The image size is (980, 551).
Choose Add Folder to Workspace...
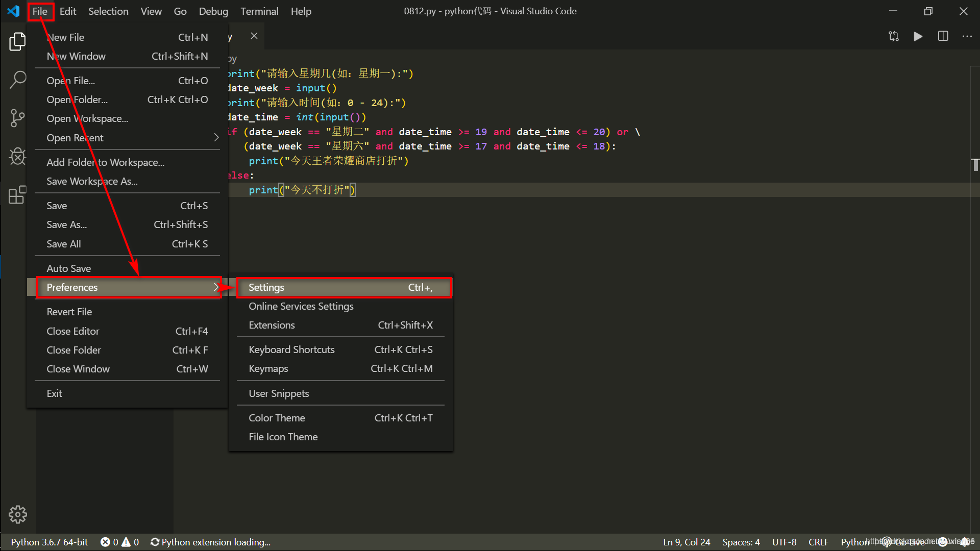[127, 162]
